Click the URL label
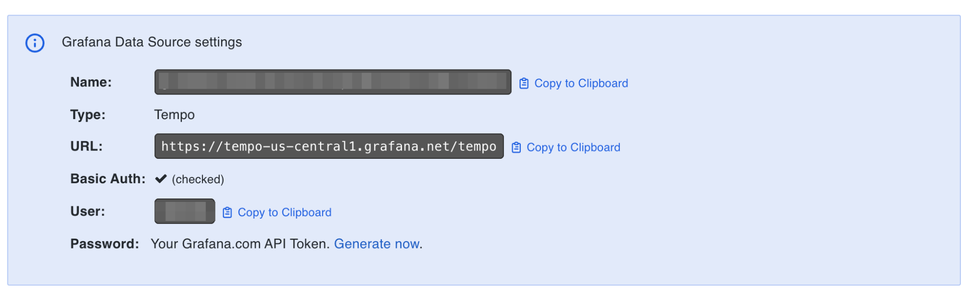This screenshot has width=980, height=296. (x=86, y=146)
